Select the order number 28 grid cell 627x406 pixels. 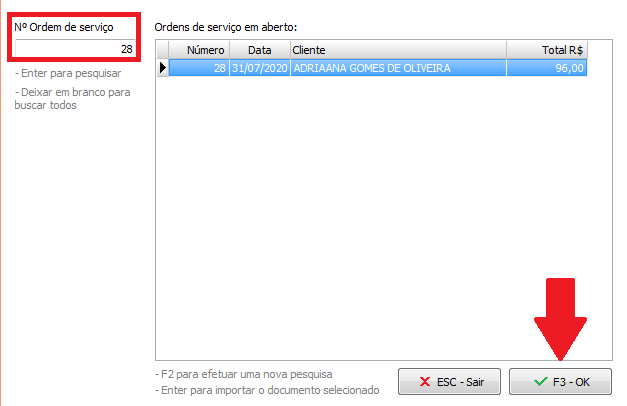click(x=199, y=68)
